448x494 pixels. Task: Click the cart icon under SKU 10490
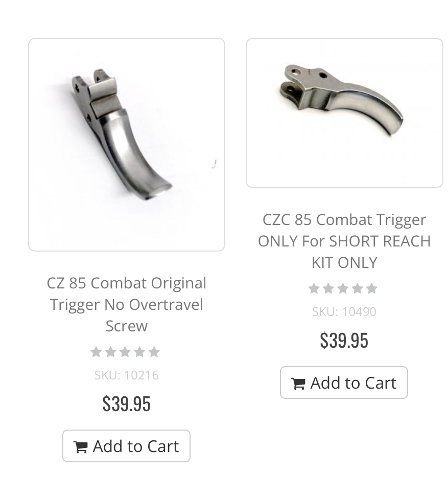pyautogui.click(x=298, y=384)
